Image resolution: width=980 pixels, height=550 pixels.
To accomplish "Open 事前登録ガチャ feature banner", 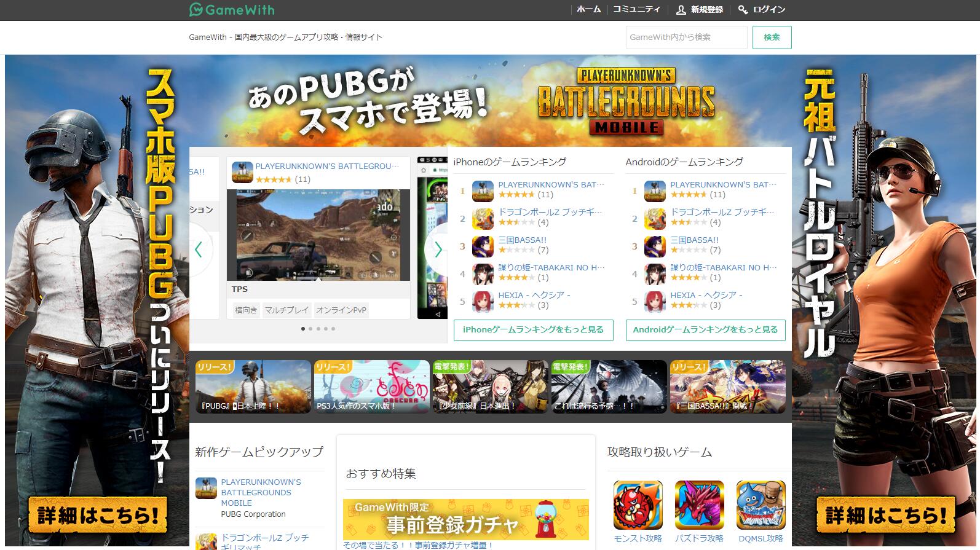I will point(466,519).
